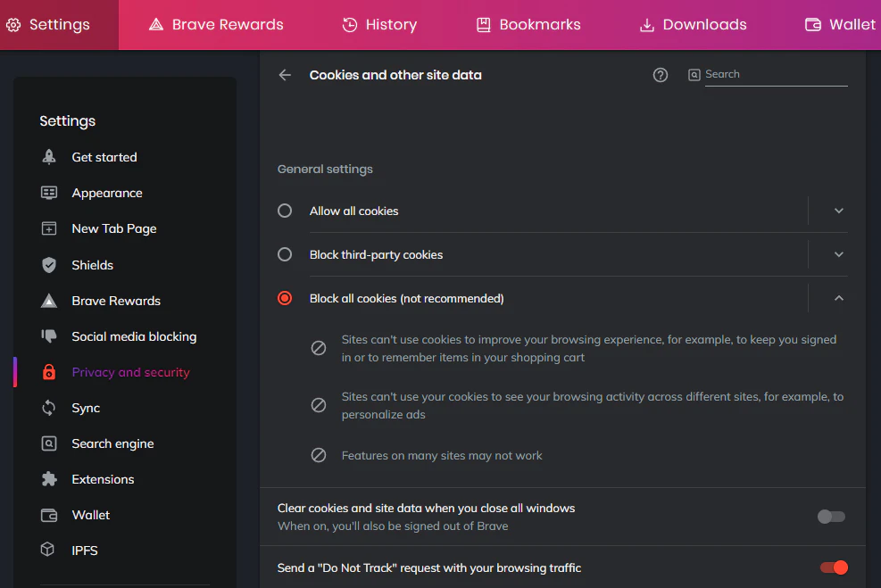Click the Privacy and security lock icon

point(49,372)
